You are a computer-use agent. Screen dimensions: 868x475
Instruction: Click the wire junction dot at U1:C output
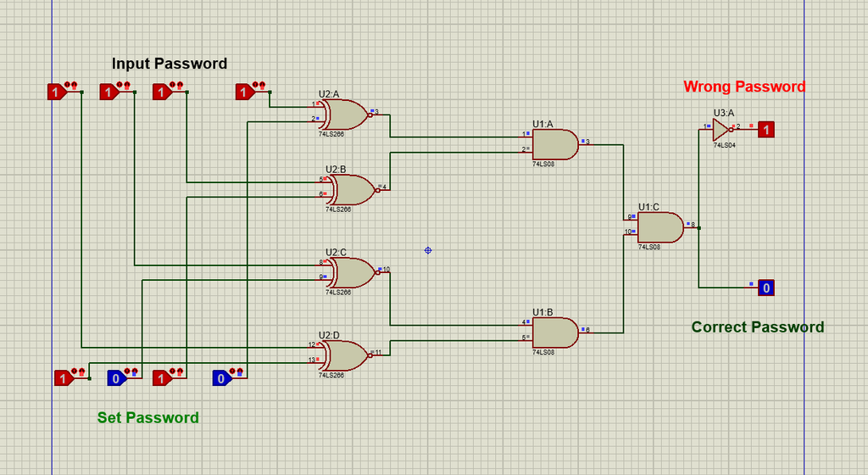pyautogui.click(x=699, y=227)
